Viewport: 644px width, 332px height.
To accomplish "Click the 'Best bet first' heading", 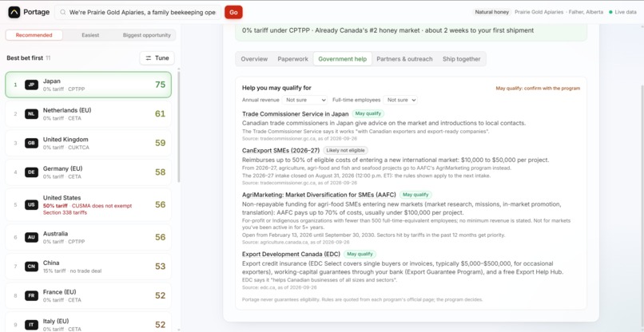I will tap(25, 58).
